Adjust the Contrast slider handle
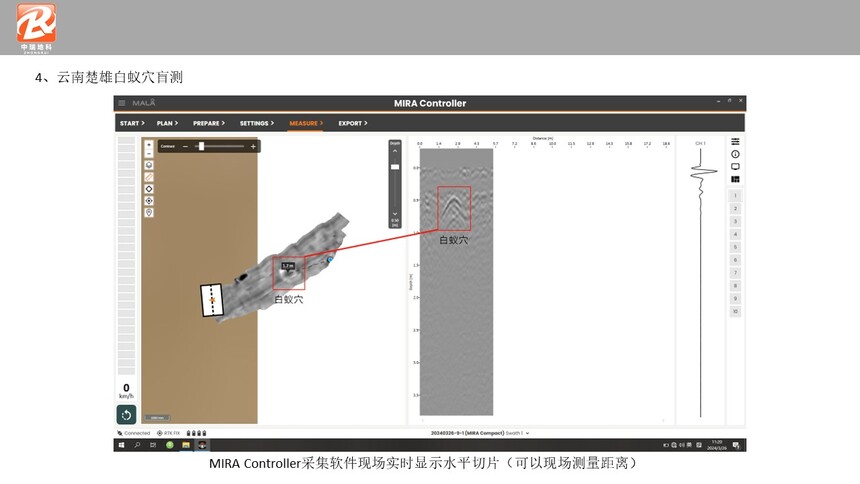Screen dimensions: 860x484 coord(201,147)
